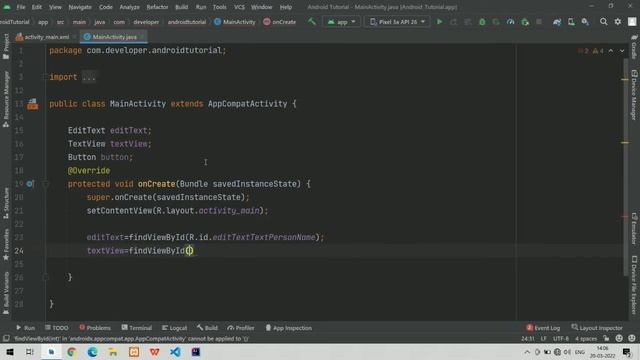Screen dimensions: 640x360
Task: Show hidden system tray icons chevron
Action: pos(527,352)
